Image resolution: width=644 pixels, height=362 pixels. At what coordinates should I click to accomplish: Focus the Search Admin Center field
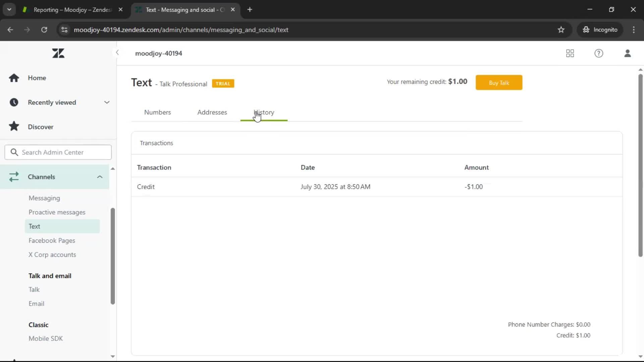coord(58,152)
